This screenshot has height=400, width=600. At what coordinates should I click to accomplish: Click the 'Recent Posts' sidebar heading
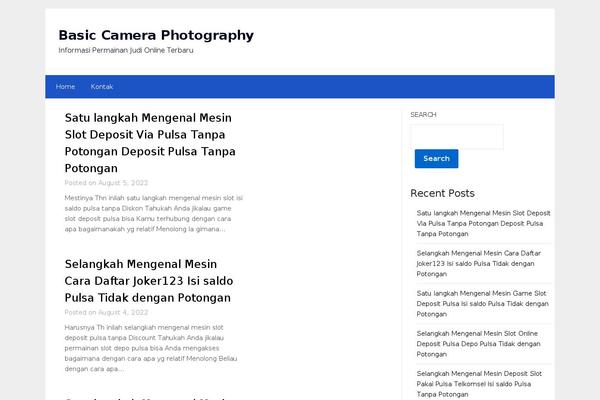pos(442,193)
